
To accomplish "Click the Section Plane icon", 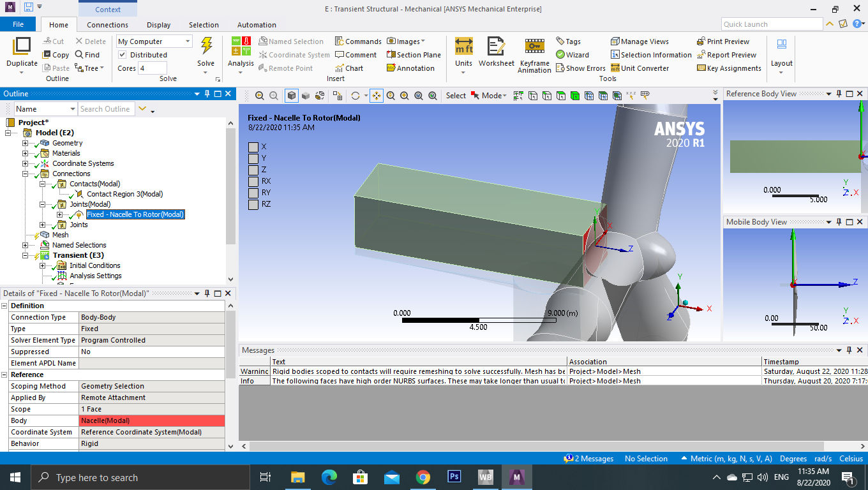I will (x=391, y=55).
